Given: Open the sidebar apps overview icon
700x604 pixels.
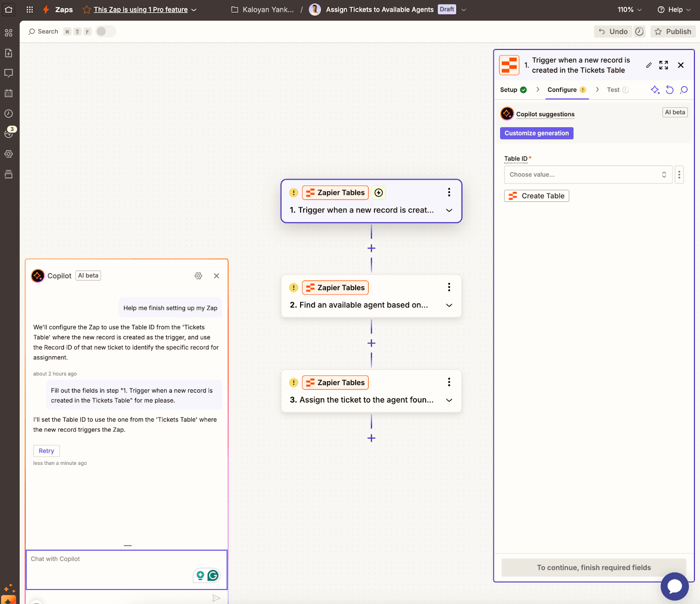Looking at the screenshot, I should tap(8, 33).
